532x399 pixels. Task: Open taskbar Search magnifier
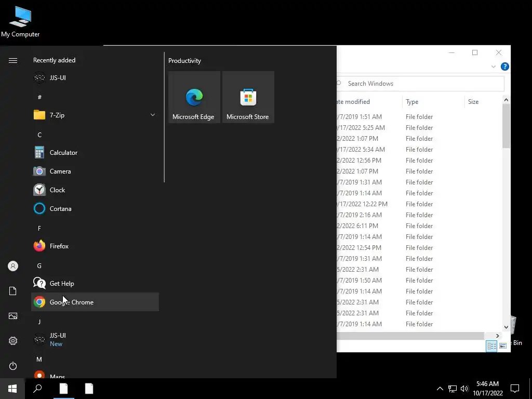[x=37, y=389]
